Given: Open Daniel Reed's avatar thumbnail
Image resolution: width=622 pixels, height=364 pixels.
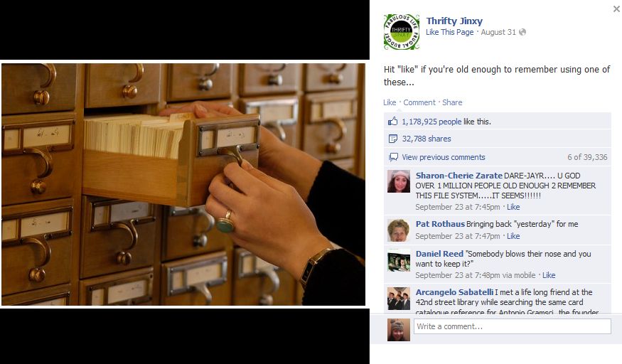Looking at the screenshot, I should [399, 260].
